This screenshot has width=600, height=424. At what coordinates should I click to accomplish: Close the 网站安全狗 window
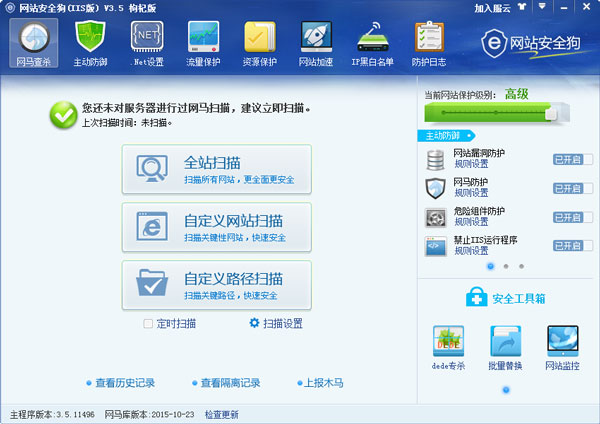(x=586, y=7)
